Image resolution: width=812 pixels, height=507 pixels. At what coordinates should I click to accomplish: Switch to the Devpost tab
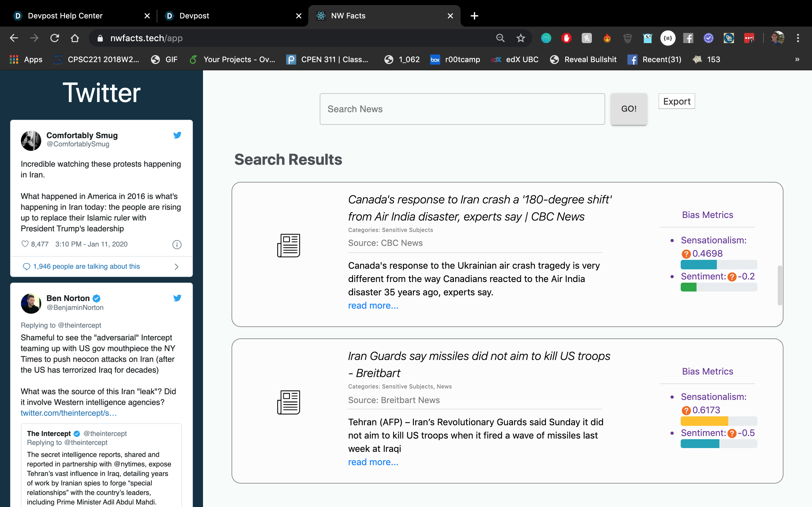[194, 16]
